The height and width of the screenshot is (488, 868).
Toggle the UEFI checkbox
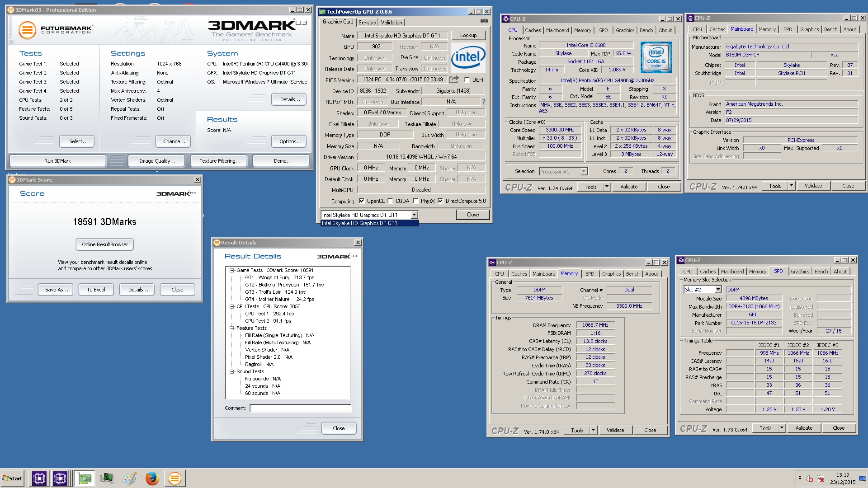(x=467, y=80)
